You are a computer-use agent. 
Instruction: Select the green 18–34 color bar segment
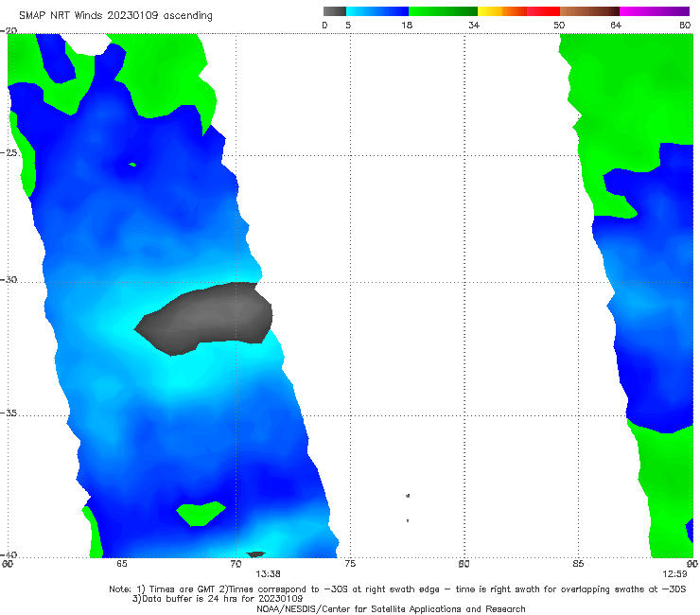pyautogui.click(x=443, y=11)
